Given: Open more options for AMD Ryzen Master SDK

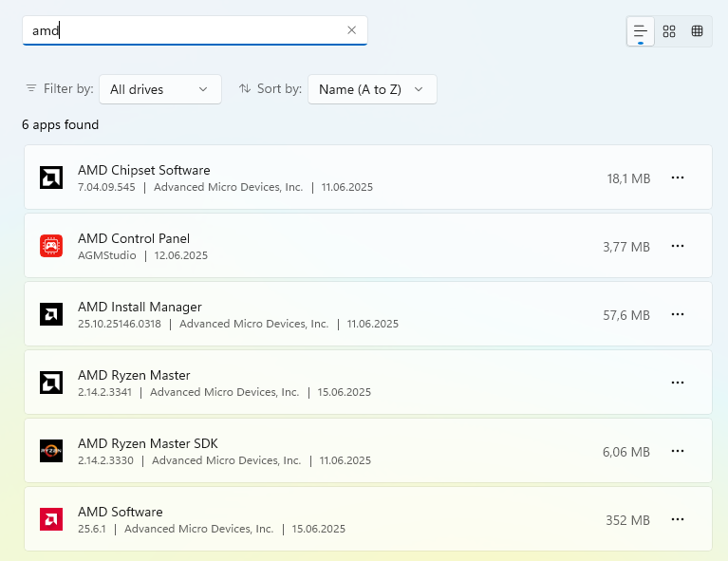Looking at the screenshot, I should [x=678, y=451].
